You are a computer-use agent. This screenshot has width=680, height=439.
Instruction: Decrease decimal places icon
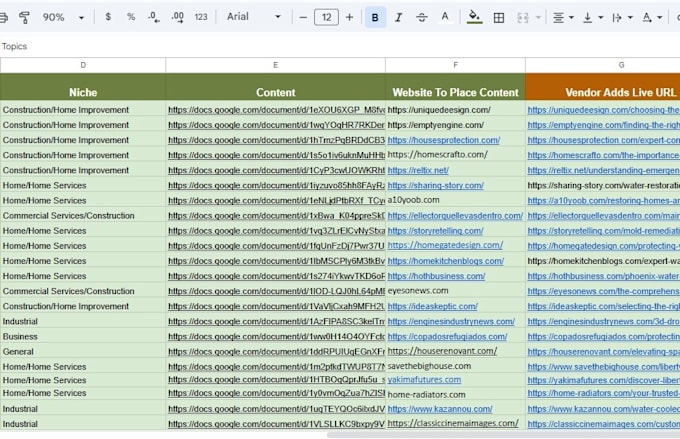pyautogui.click(x=154, y=17)
